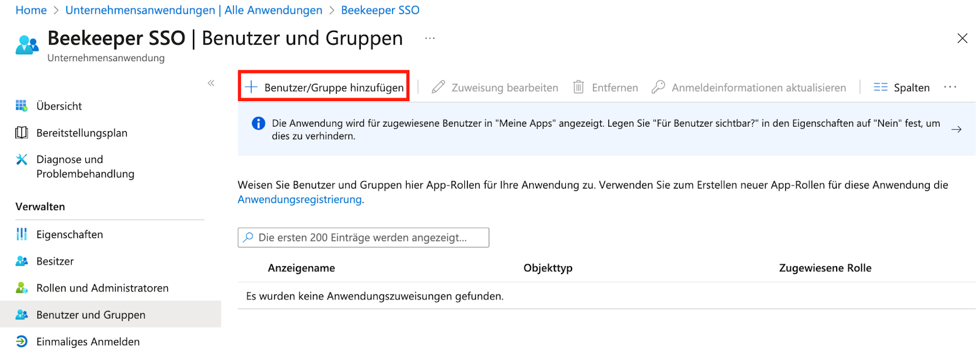Open Beekeeper SSO breadcrumb link

click(380, 10)
